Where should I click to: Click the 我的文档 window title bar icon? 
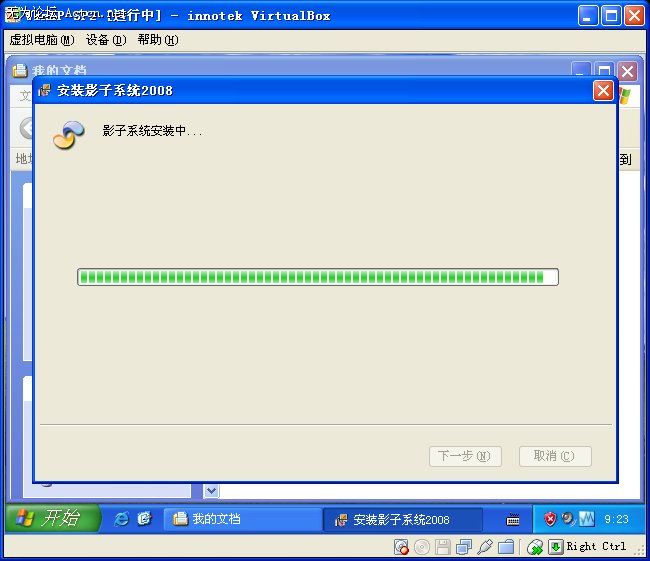[19, 70]
